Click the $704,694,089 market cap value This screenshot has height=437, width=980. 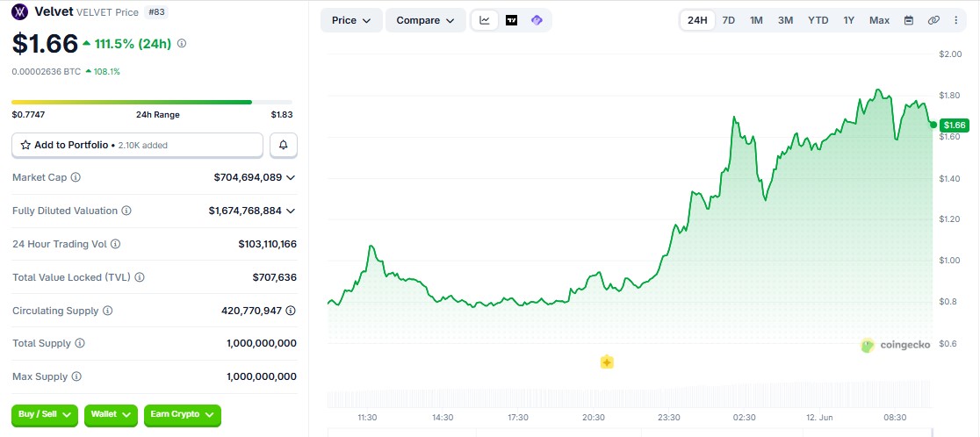tap(248, 177)
